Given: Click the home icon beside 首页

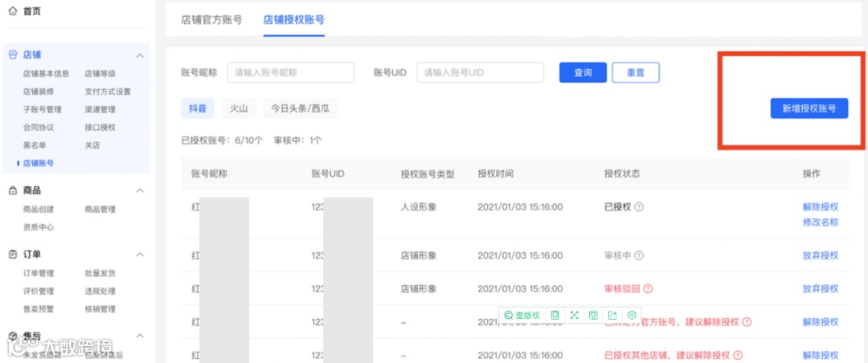Looking at the screenshot, I should click(14, 11).
